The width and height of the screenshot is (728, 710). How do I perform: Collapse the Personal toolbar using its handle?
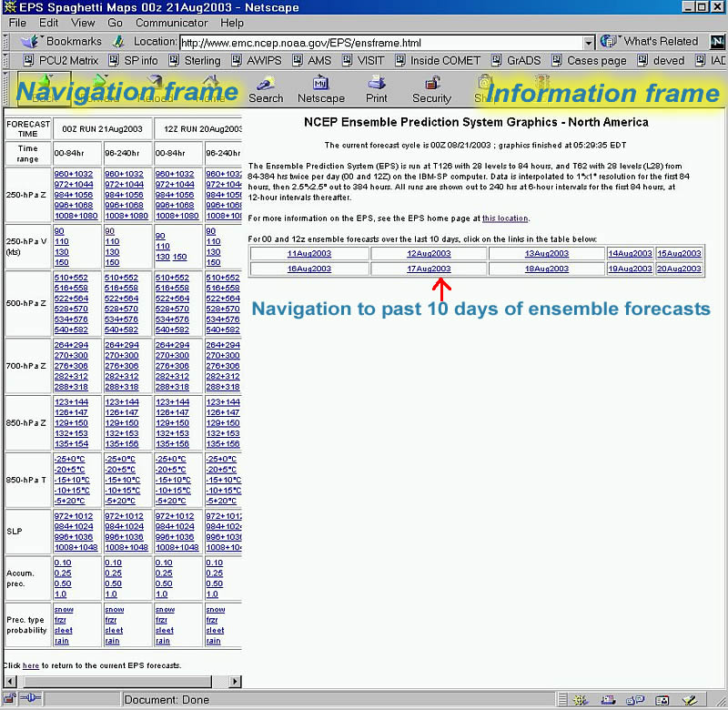click(x=5, y=61)
